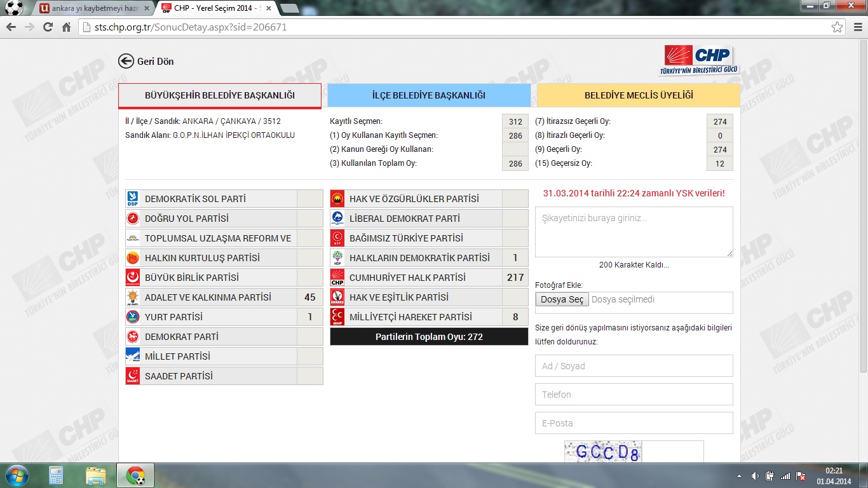Click the Demokrat Parti logo
Image resolution: width=868 pixels, height=488 pixels.
point(133,337)
